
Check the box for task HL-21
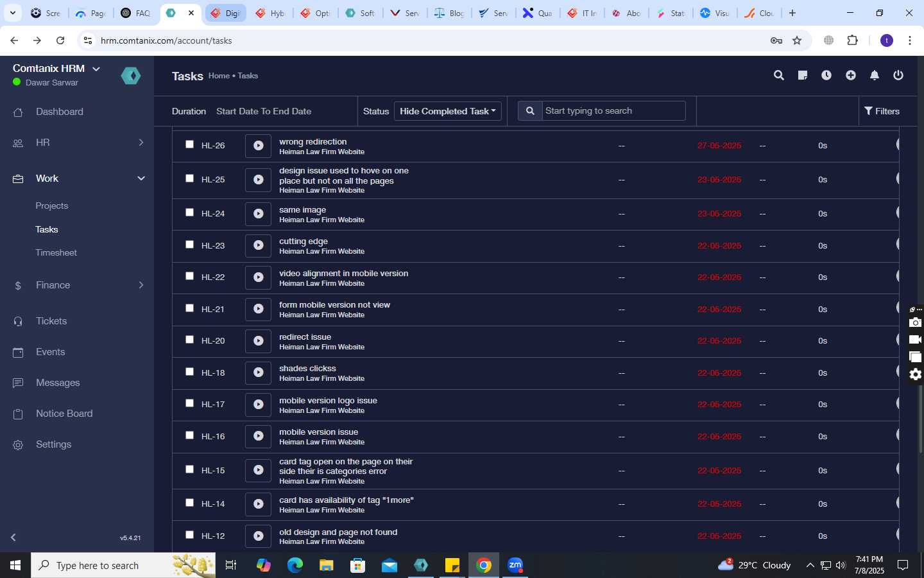tap(189, 308)
